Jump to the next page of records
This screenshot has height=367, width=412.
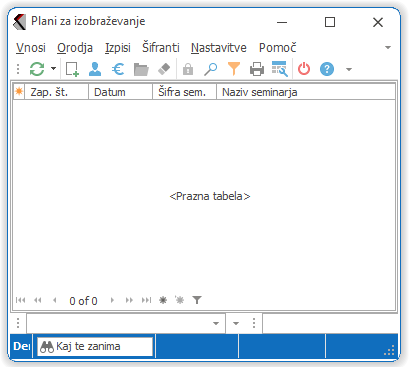pyautogui.click(x=129, y=300)
